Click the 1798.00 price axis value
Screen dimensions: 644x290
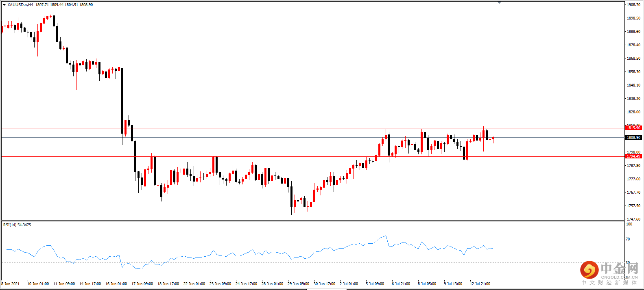point(633,152)
